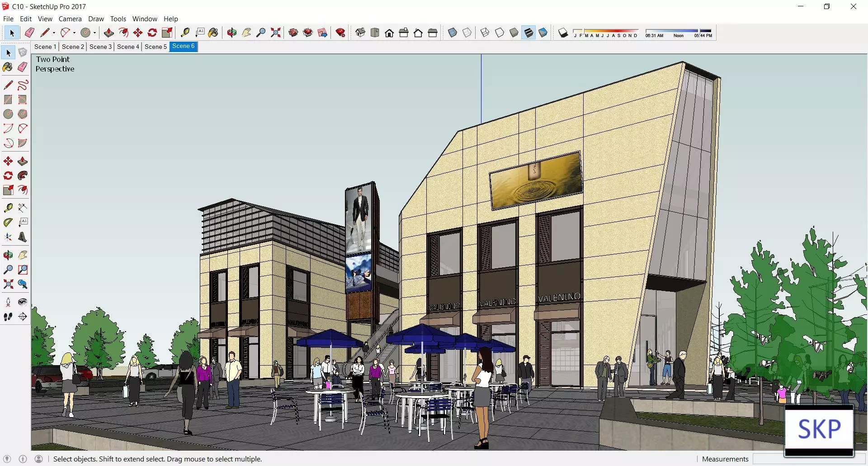This screenshot has width=868, height=466.
Task: Select the Push/Pull tool in top toolbar
Action: pyautogui.click(x=109, y=33)
